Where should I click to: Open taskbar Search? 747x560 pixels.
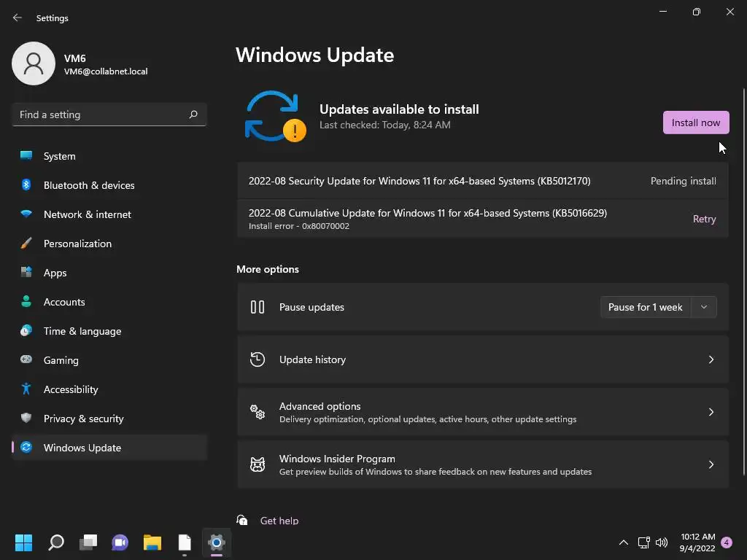(56, 542)
